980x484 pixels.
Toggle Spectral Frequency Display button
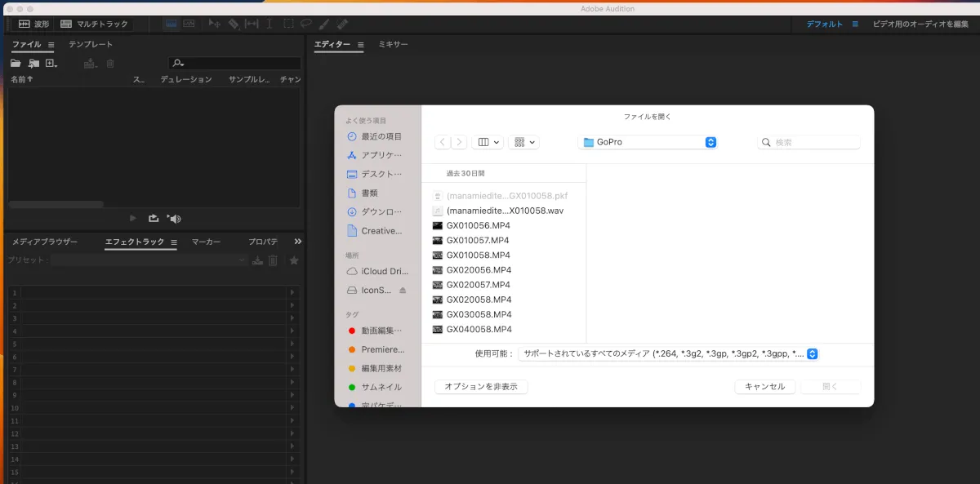tap(189, 24)
